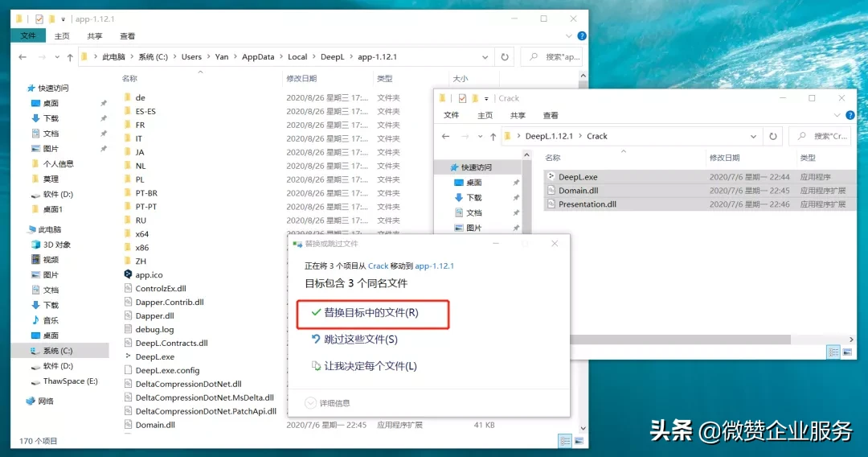The width and height of the screenshot is (868, 457).
Task: Expand address history dropdown in app-1.12.1 window
Action: coord(485,57)
